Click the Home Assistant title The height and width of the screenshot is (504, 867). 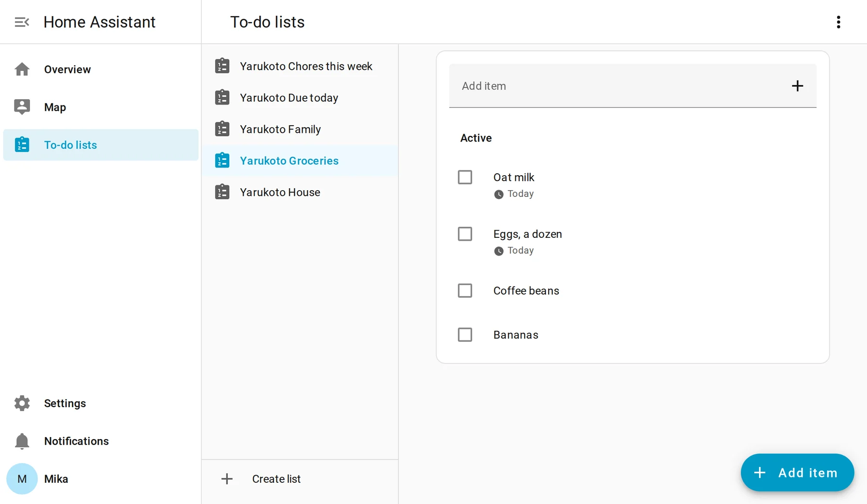point(99,22)
